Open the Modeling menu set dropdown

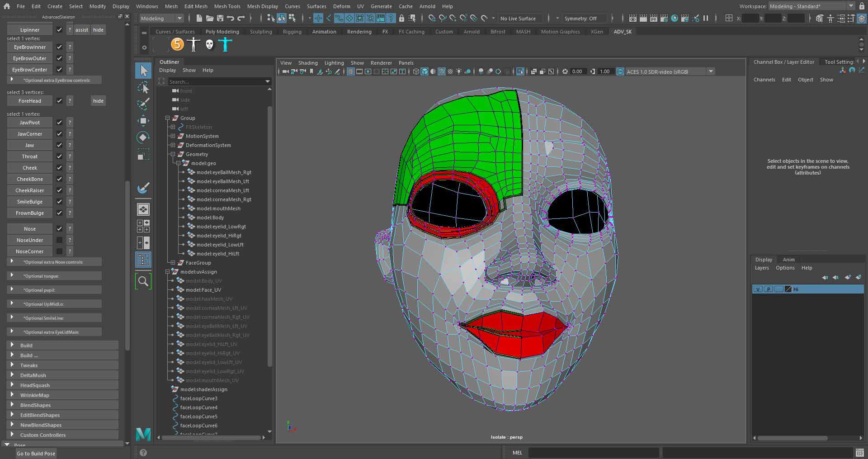coord(160,18)
